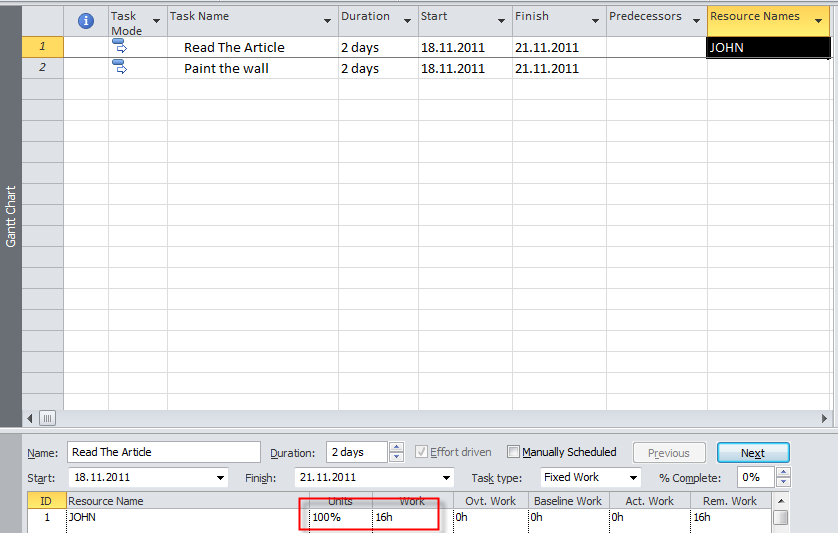Toggle the Manually Scheduled checkbox
Image resolution: width=838 pixels, height=533 pixels.
point(514,452)
